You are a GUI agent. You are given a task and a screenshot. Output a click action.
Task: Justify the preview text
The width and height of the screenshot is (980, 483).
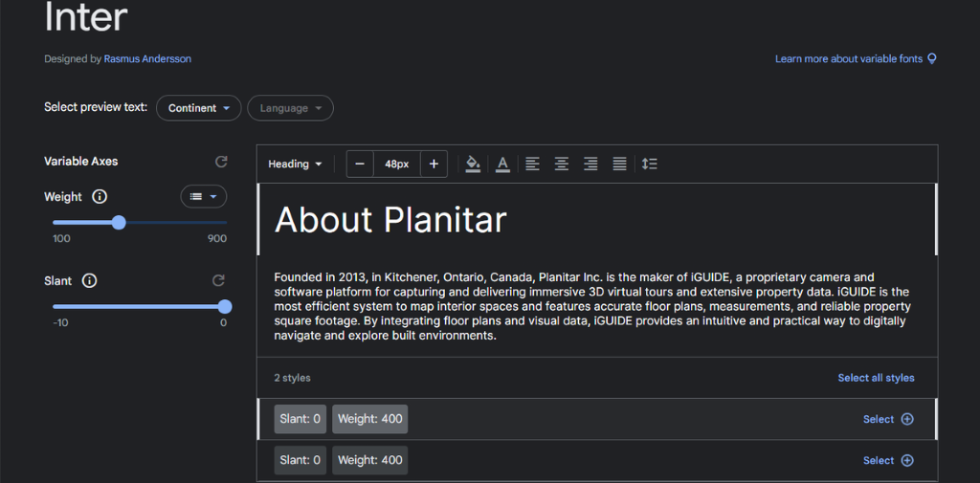click(x=619, y=165)
